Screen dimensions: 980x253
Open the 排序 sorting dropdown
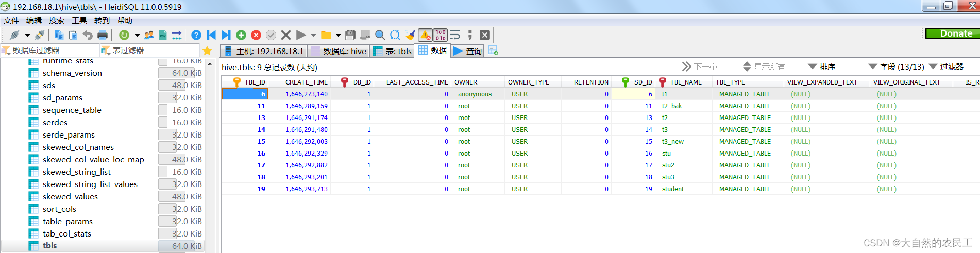[x=822, y=67]
